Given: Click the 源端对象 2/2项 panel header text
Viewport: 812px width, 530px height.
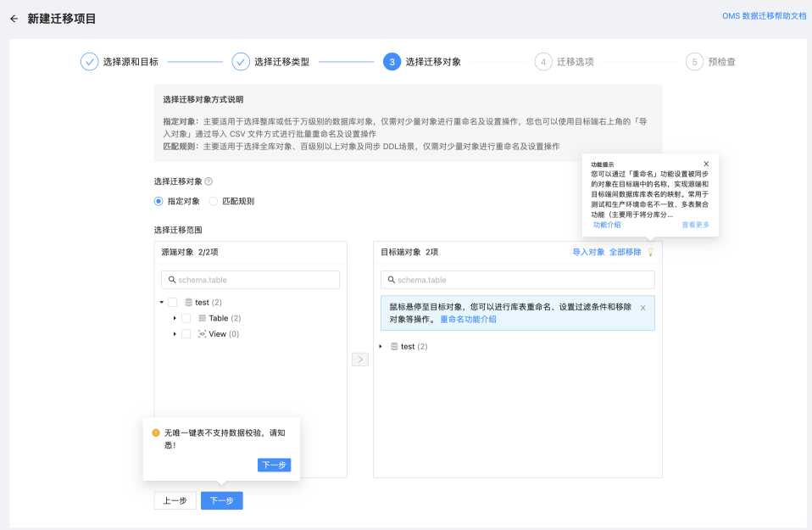Looking at the screenshot, I should pos(190,252).
